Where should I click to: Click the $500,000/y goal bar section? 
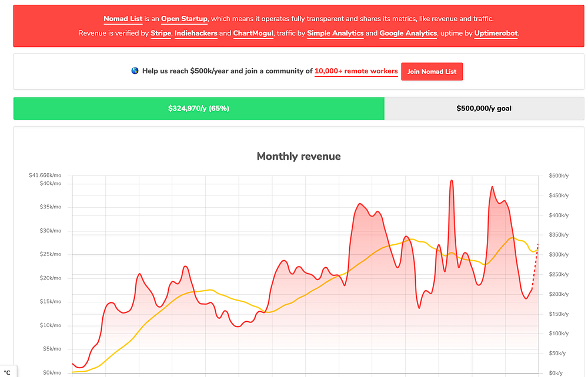click(x=484, y=109)
